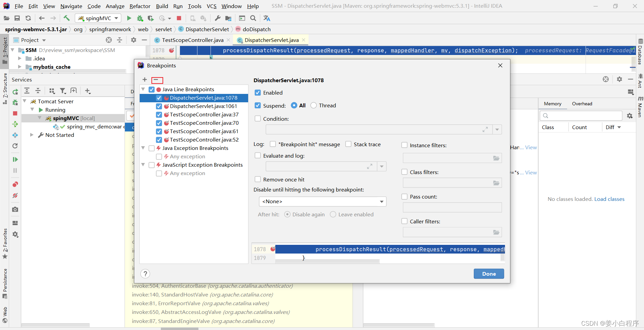
Task: Resume program with the green resume icon
Action: point(15,159)
